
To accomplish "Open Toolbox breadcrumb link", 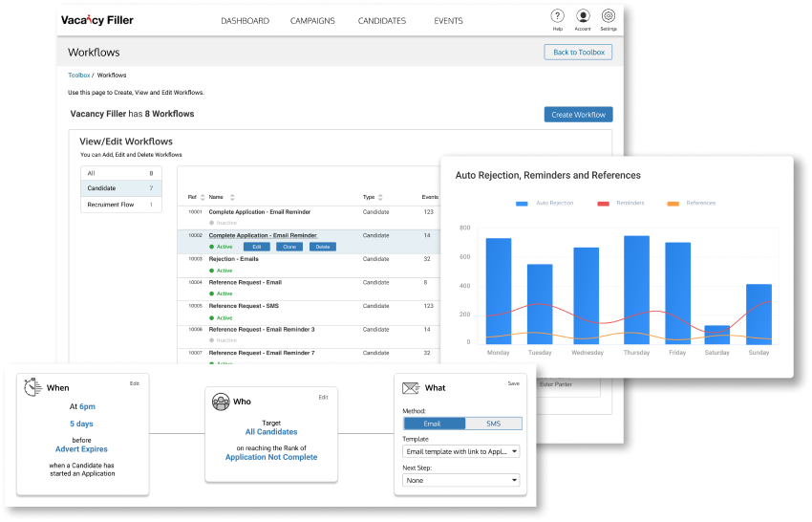I will [78, 76].
